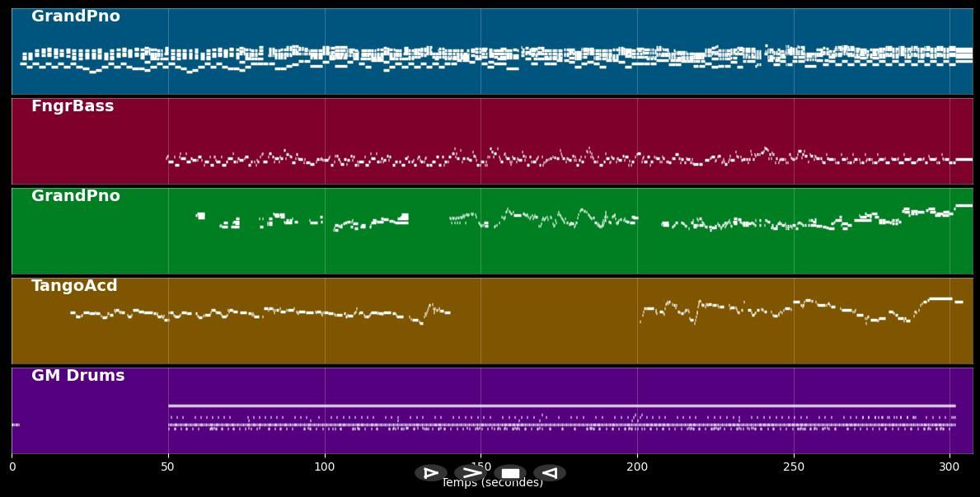Image resolution: width=980 pixels, height=497 pixels.
Task: Select the TangoAcd track label
Action: pyautogui.click(x=74, y=286)
